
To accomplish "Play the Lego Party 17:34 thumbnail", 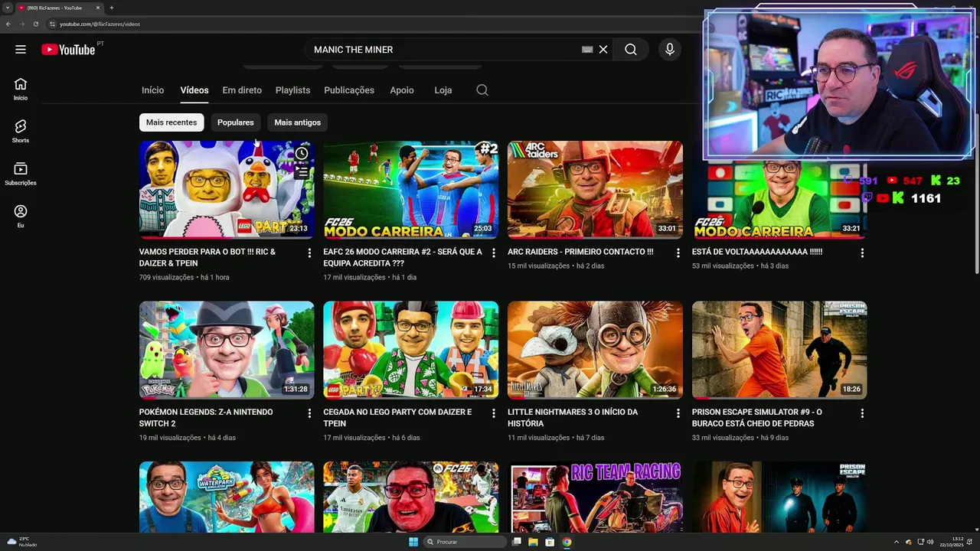I will pyautogui.click(x=410, y=350).
